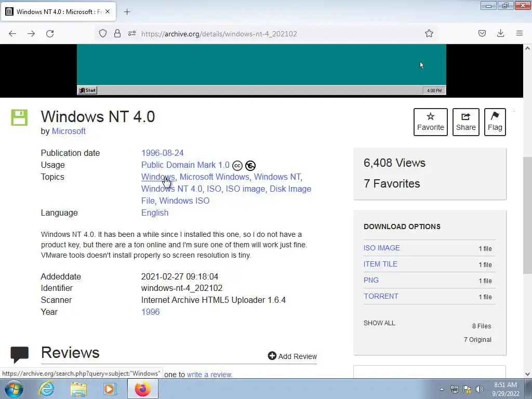Click the Favorite button
This screenshot has width=532, height=399.
pos(431,122)
